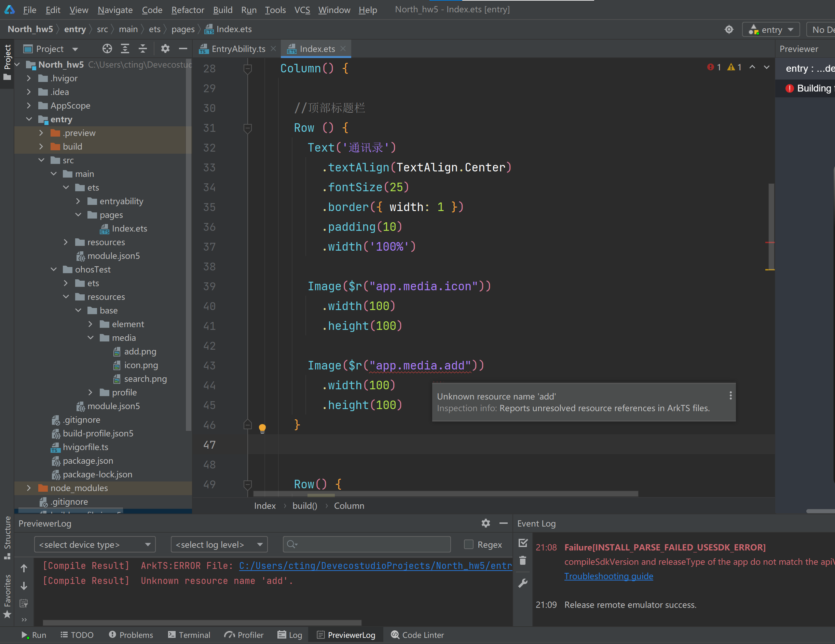Click the PreviewerLog search field
Viewport: 835px width, 644px height.
(367, 544)
